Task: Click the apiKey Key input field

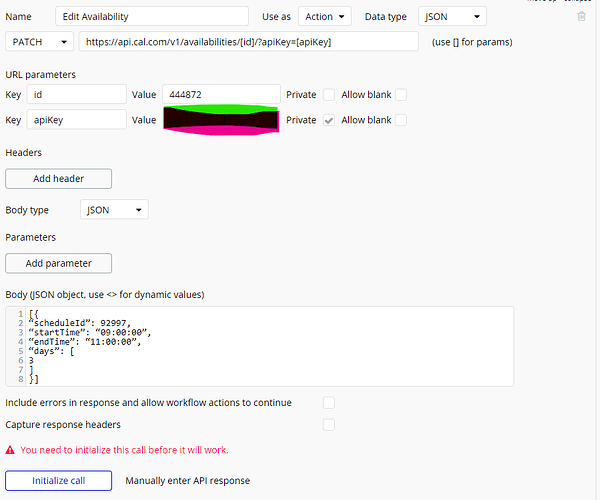Action: click(x=77, y=120)
